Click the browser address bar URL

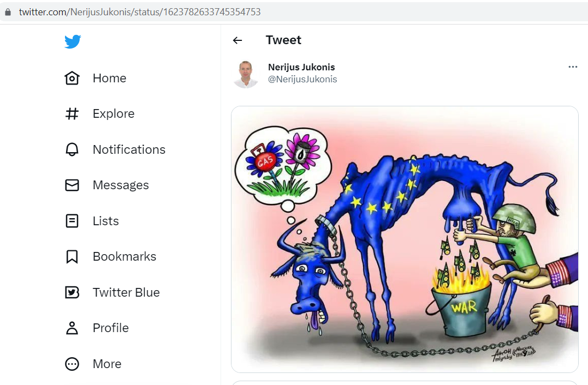(140, 12)
